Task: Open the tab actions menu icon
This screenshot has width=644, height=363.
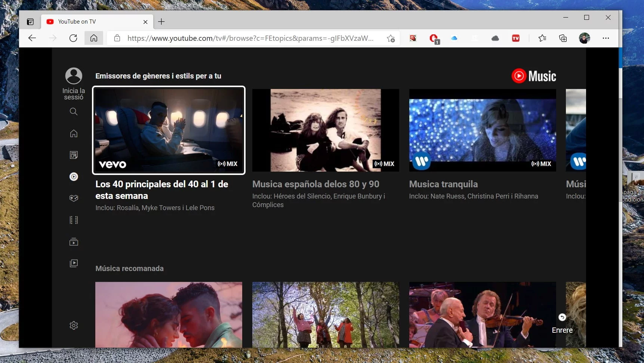Action: tap(30, 22)
